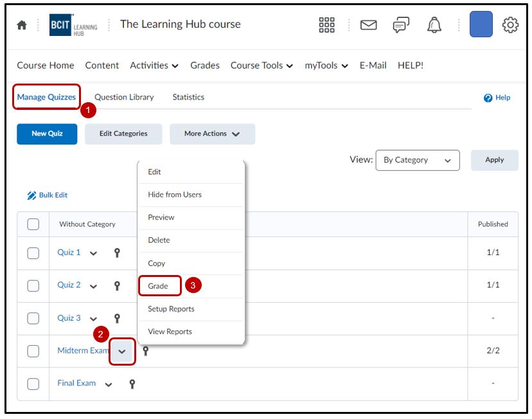
Task: Expand the More Actions dropdown
Action: 212,134
